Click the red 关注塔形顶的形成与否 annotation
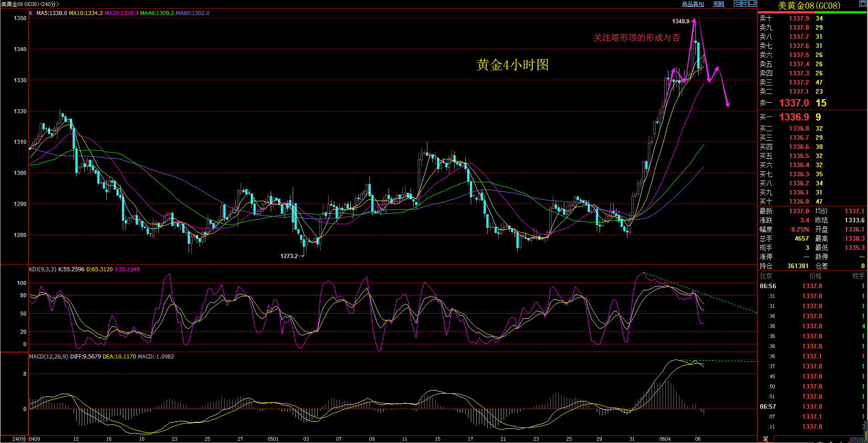The width and height of the screenshot is (868, 443). click(637, 38)
